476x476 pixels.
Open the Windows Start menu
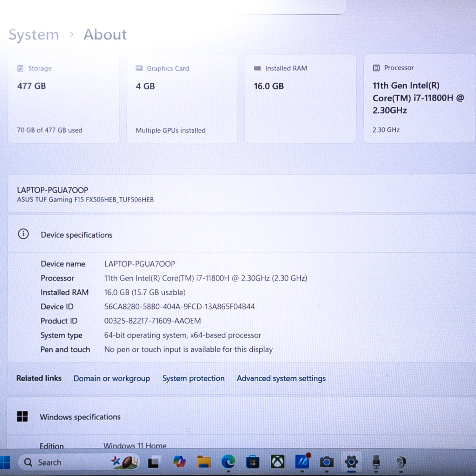(x=5, y=463)
